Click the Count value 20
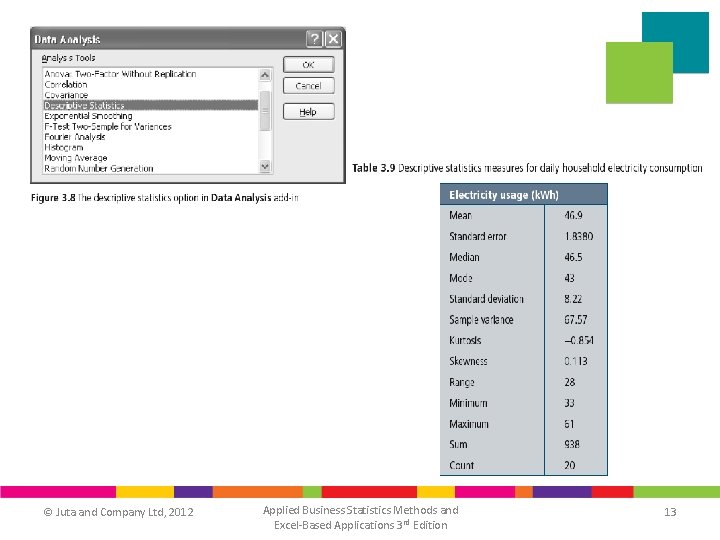 569,465
